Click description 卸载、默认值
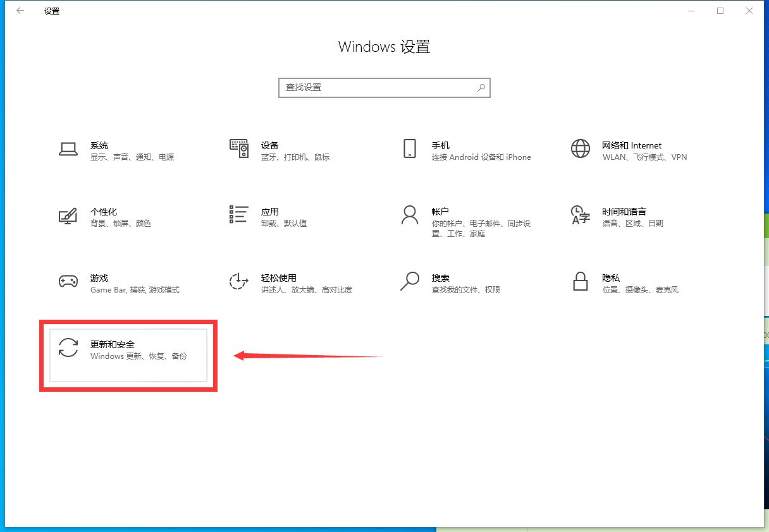 click(x=284, y=224)
